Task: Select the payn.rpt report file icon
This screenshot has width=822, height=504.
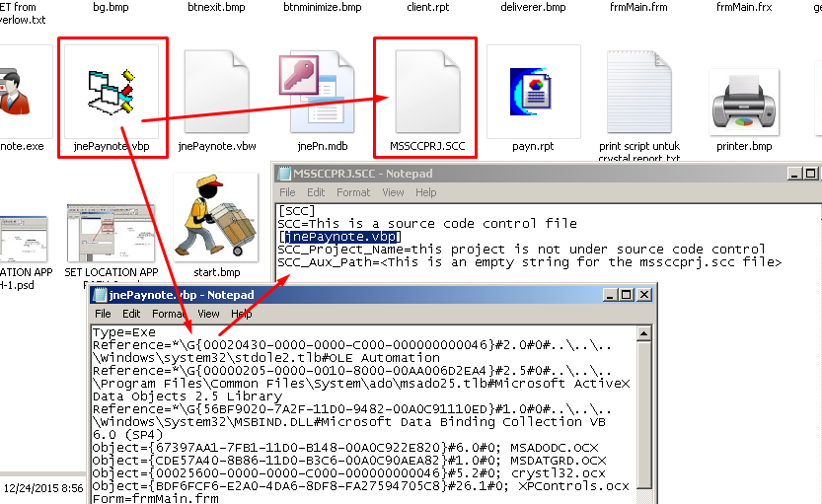Action: (533, 91)
